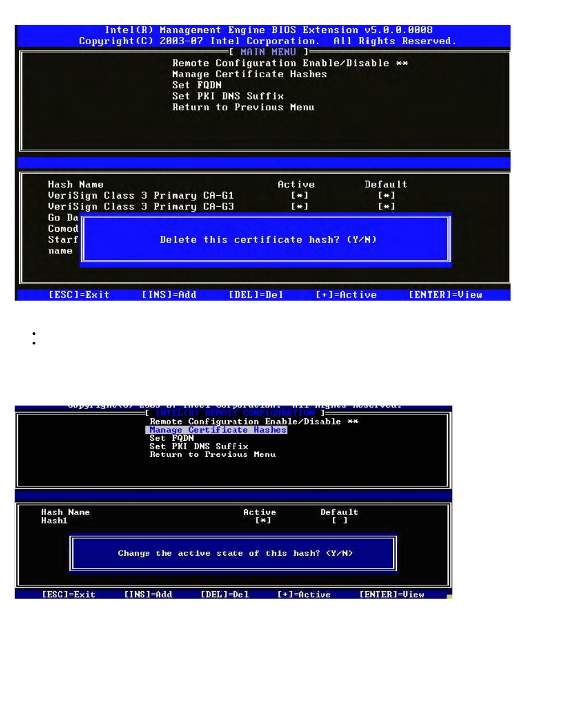Click the Change the active state prompt

click(x=235, y=554)
